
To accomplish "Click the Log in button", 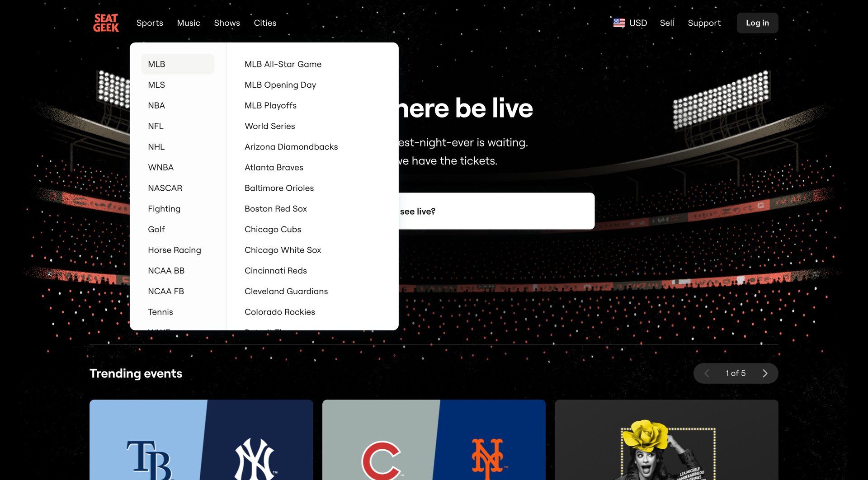I will [x=757, y=23].
